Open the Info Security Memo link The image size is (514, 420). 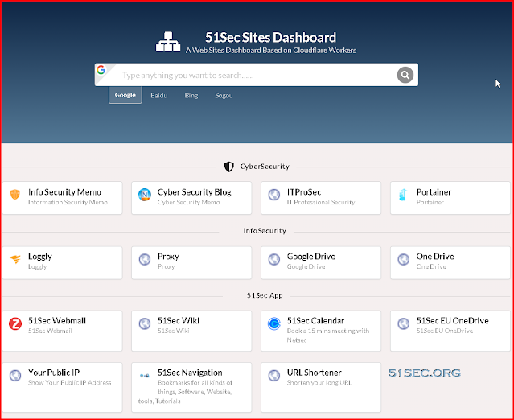tap(64, 192)
